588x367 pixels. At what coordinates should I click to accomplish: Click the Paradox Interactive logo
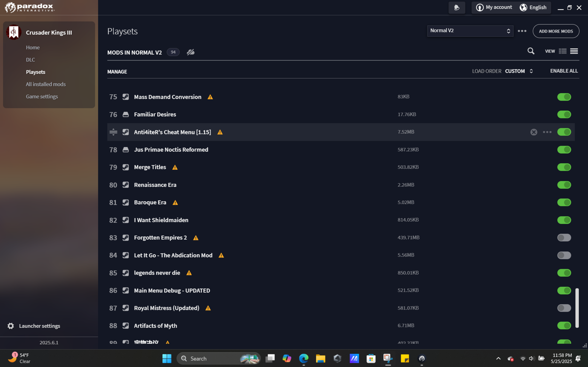tap(30, 7)
